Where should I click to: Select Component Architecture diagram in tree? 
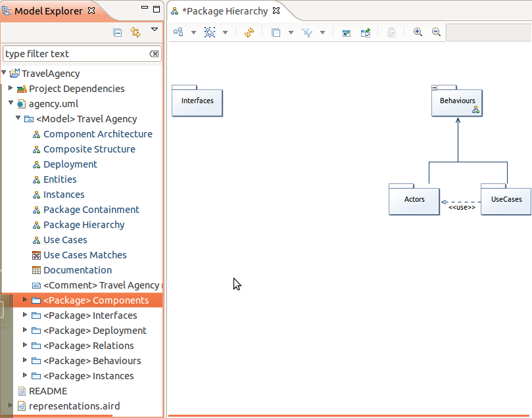click(x=98, y=134)
